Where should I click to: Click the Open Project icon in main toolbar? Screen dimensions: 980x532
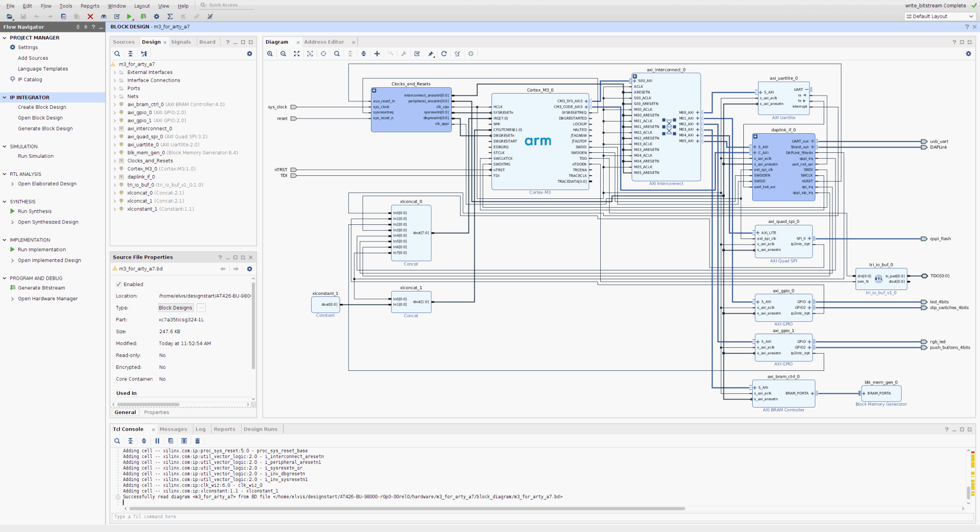[x=9, y=16]
